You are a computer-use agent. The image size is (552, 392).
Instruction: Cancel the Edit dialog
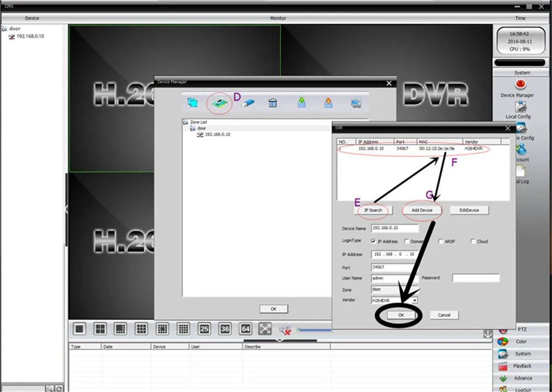(444, 315)
